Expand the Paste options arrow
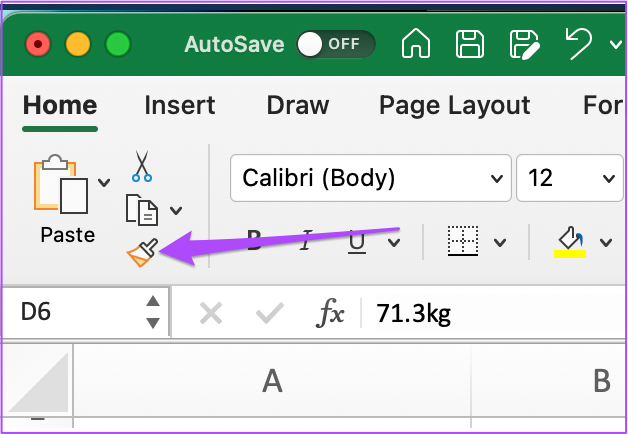This screenshot has width=628, height=434. pos(104,183)
